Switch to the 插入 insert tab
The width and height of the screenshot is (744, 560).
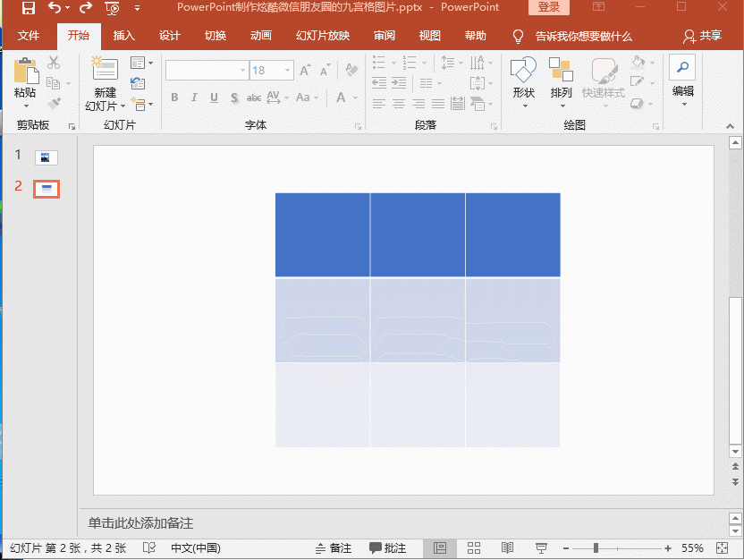pos(123,36)
